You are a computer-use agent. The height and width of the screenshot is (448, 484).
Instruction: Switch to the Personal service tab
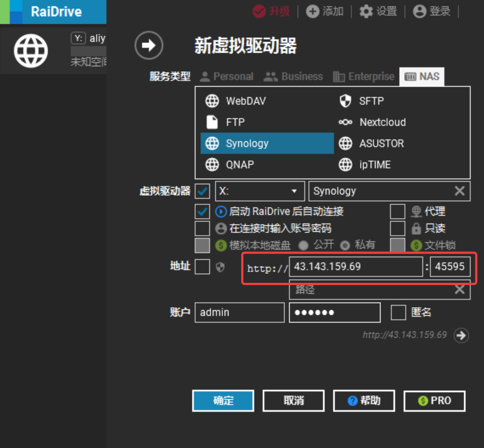(227, 76)
